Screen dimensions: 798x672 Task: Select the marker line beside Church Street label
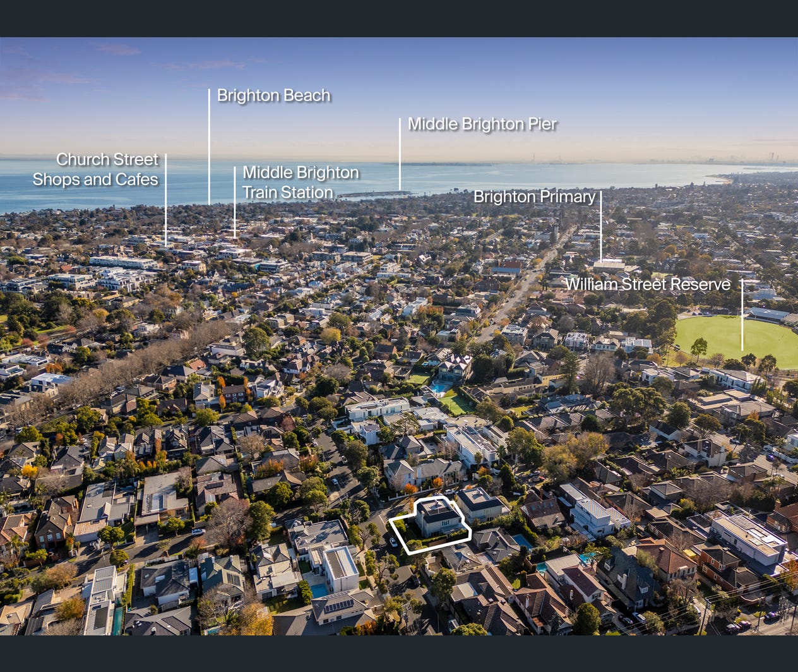click(166, 200)
